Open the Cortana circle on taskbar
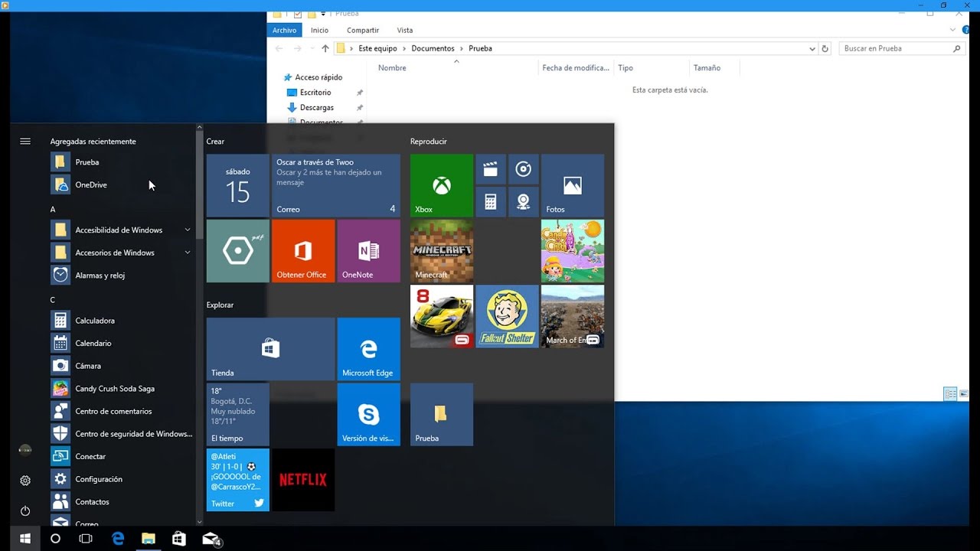The image size is (980, 551). coord(55,539)
